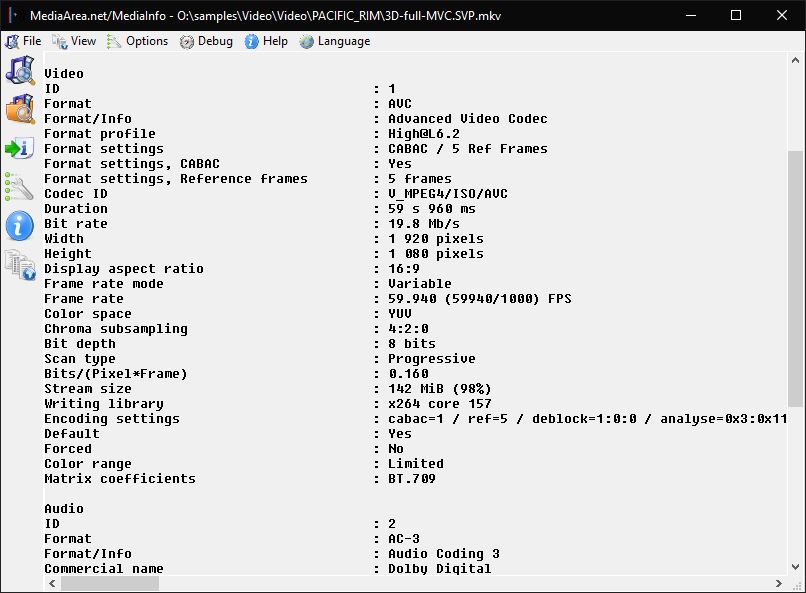Image resolution: width=806 pixels, height=593 pixels.
Task: Open the Debug menu
Action: [x=206, y=41]
